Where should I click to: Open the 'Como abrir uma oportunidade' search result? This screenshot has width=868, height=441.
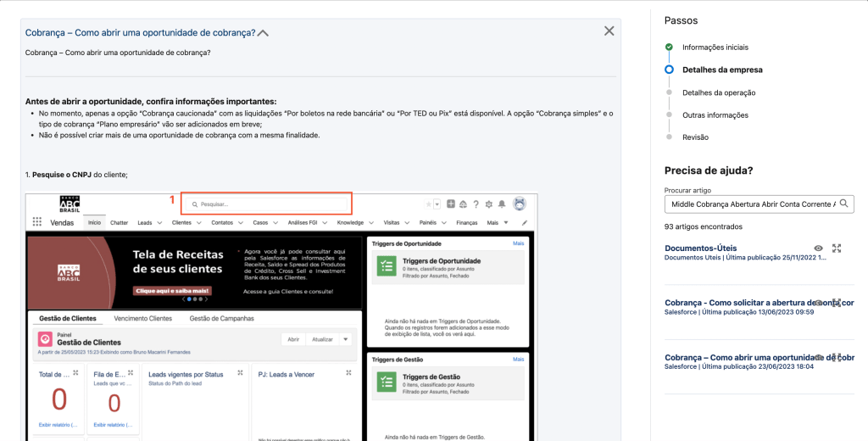point(759,357)
